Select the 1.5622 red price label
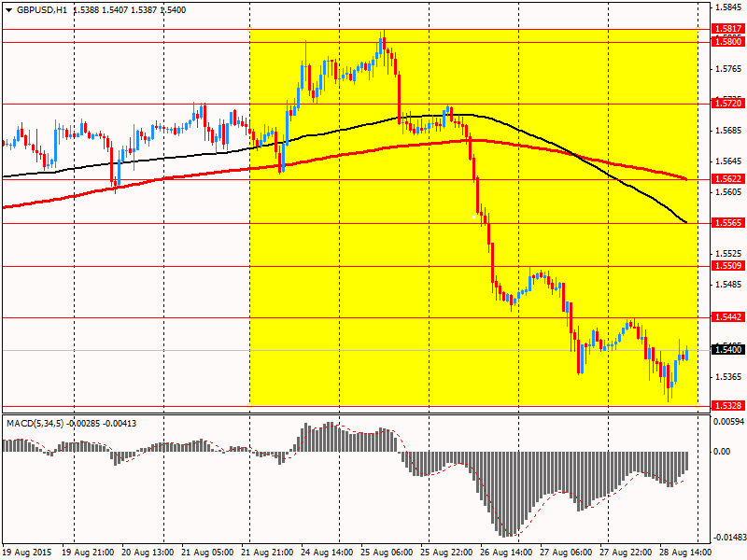This screenshot has height=560, width=747. [727, 179]
